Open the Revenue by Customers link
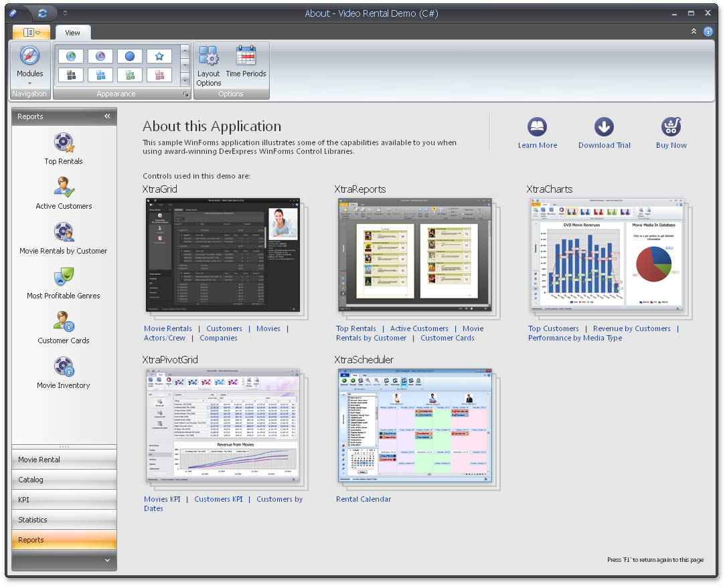Viewport: 727px width, 588px height. click(x=631, y=328)
